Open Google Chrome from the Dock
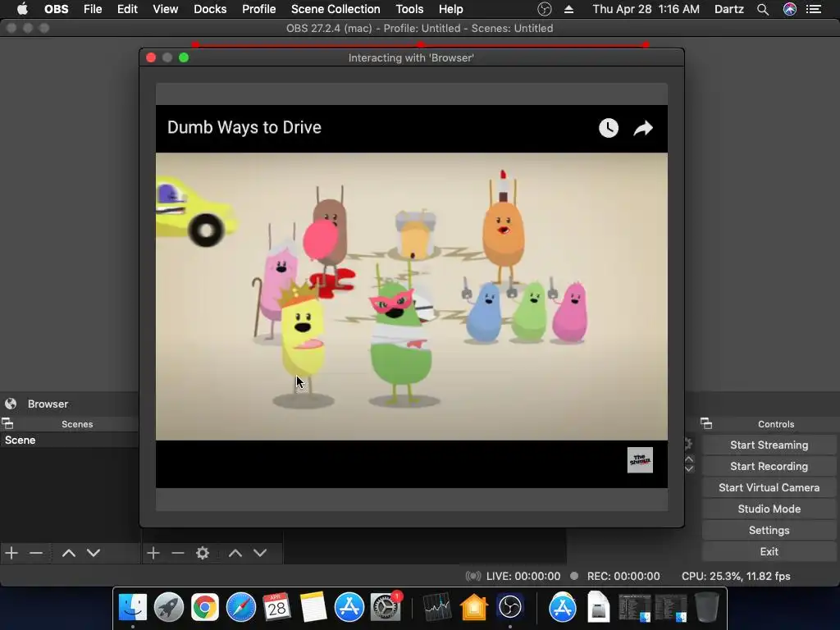840x630 pixels. (205, 608)
